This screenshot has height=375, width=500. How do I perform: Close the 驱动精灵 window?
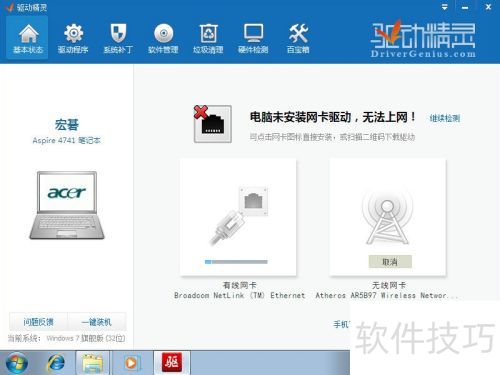(x=488, y=7)
